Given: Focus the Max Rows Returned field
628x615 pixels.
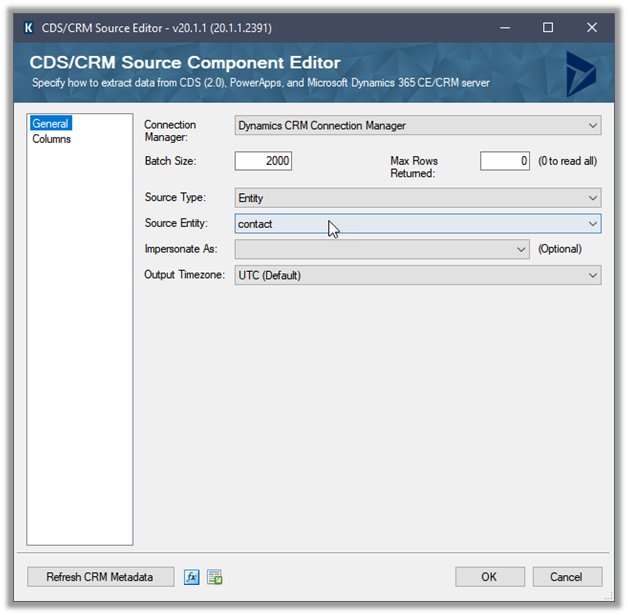Looking at the screenshot, I should (504, 161).
